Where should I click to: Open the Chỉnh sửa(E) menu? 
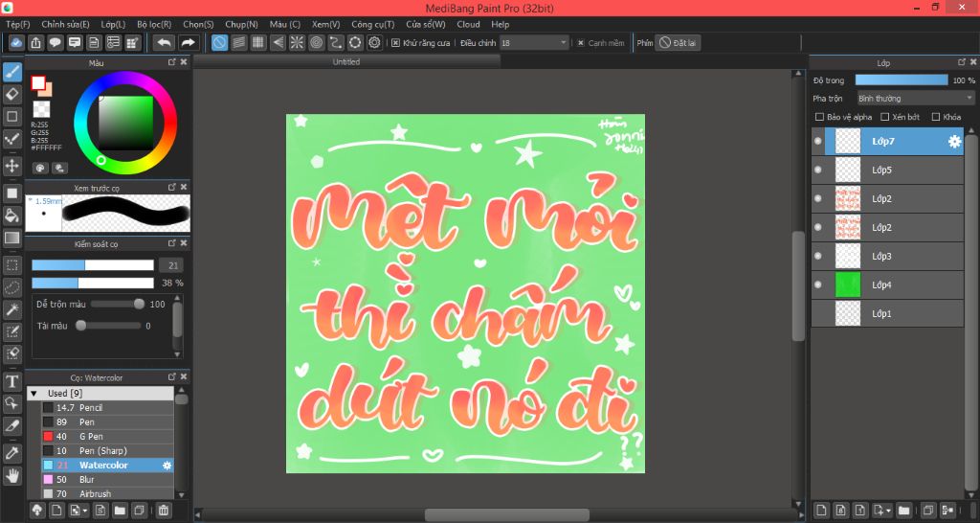click(x=66, y=24)
